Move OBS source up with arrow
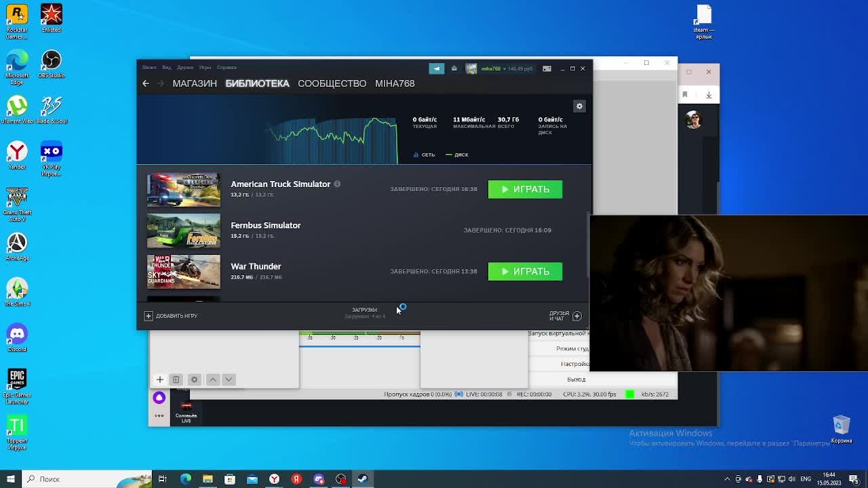 click(x=212, y=380)
